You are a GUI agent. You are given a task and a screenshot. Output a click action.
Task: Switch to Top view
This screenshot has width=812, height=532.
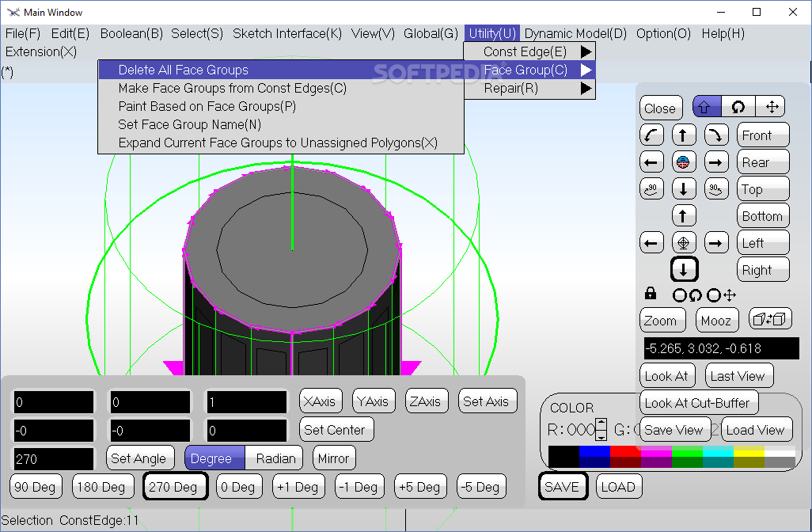point(763,188)
